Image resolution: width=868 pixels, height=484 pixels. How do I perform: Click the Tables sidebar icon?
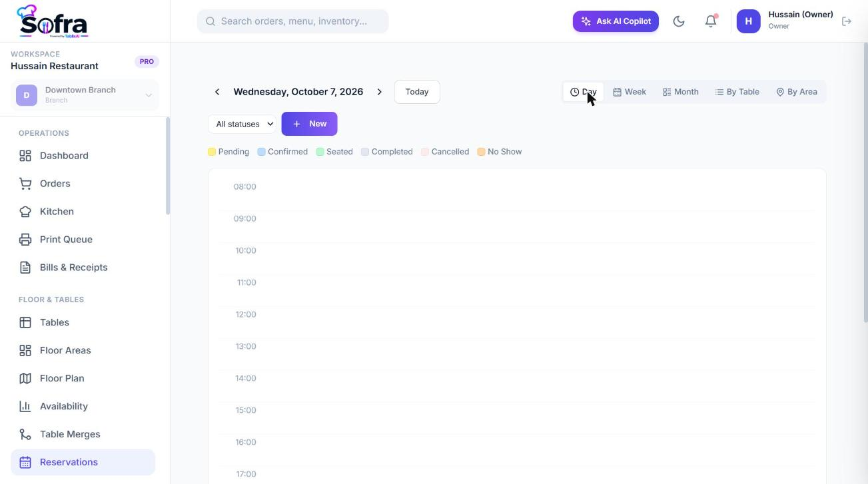(25, 322)
